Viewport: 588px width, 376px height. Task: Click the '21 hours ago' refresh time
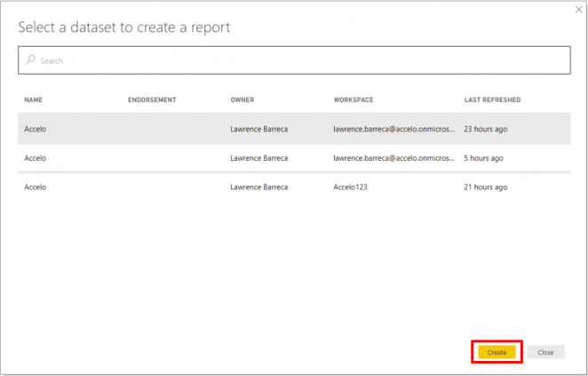(x=485, y=188)
